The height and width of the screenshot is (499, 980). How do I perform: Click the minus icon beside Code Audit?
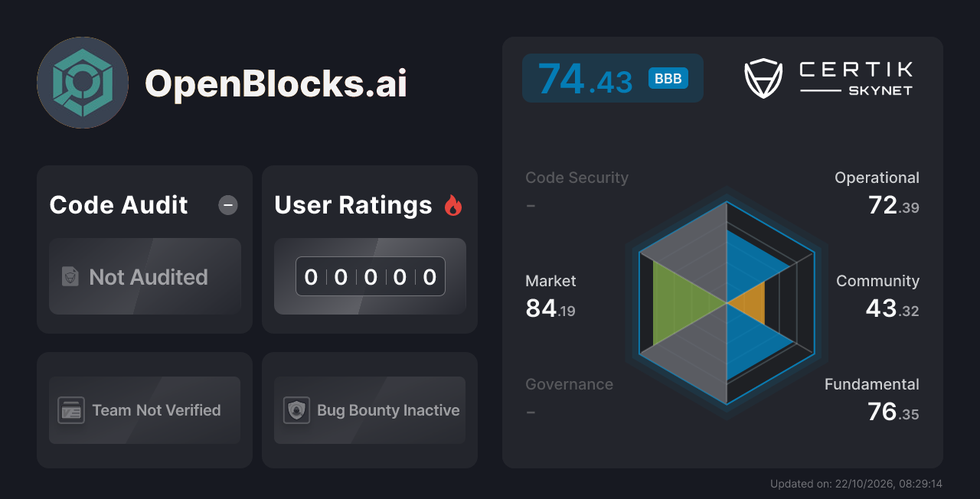(228, 205)
